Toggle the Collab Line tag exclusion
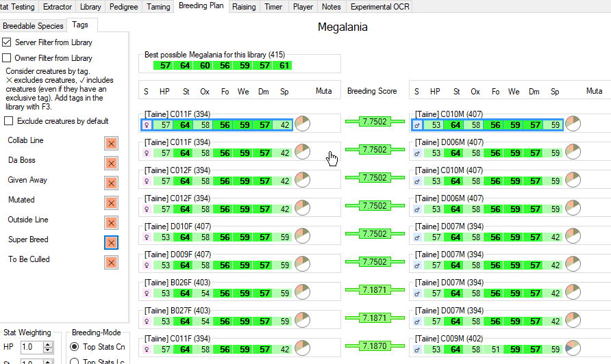This screenshot has height=364, width=611. (x=111, y=143)
